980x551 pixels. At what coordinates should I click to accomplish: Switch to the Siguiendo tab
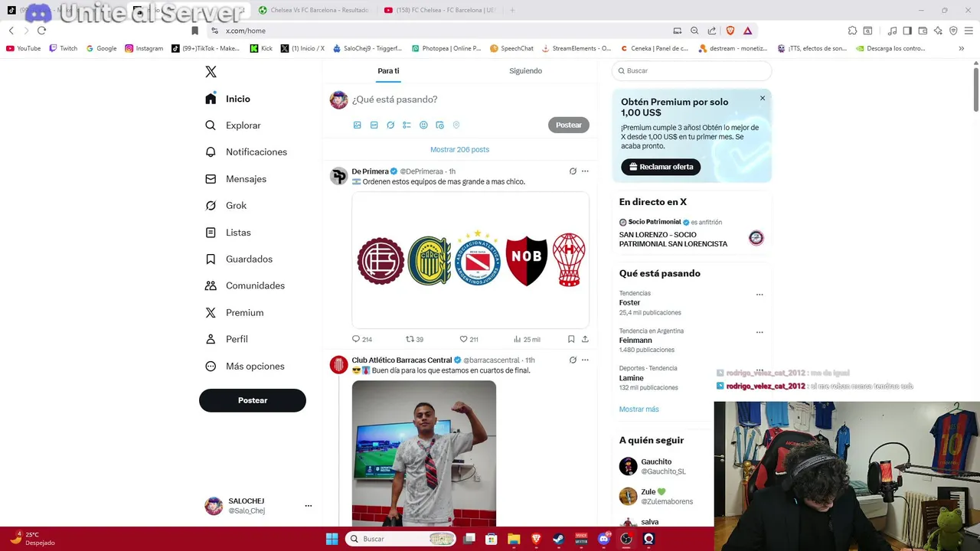pos(525,71)
